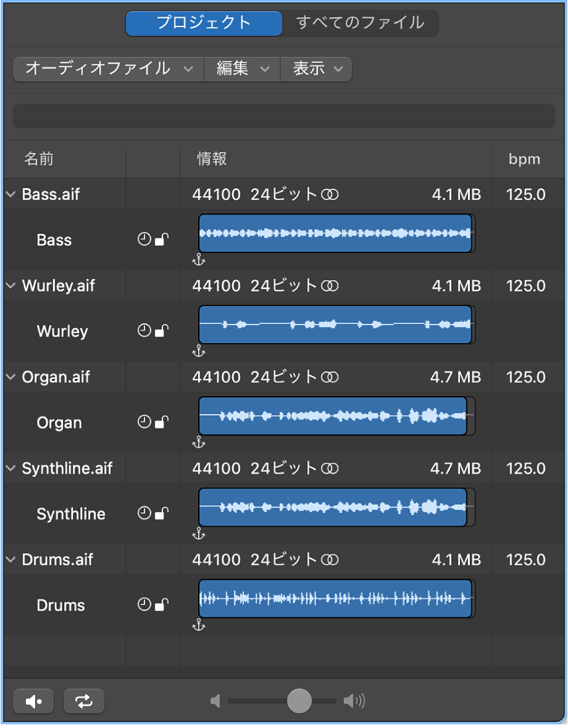568x728 pixels.
Task: Click the speaker preview button at bottom
Action: [x=34, y=701]
